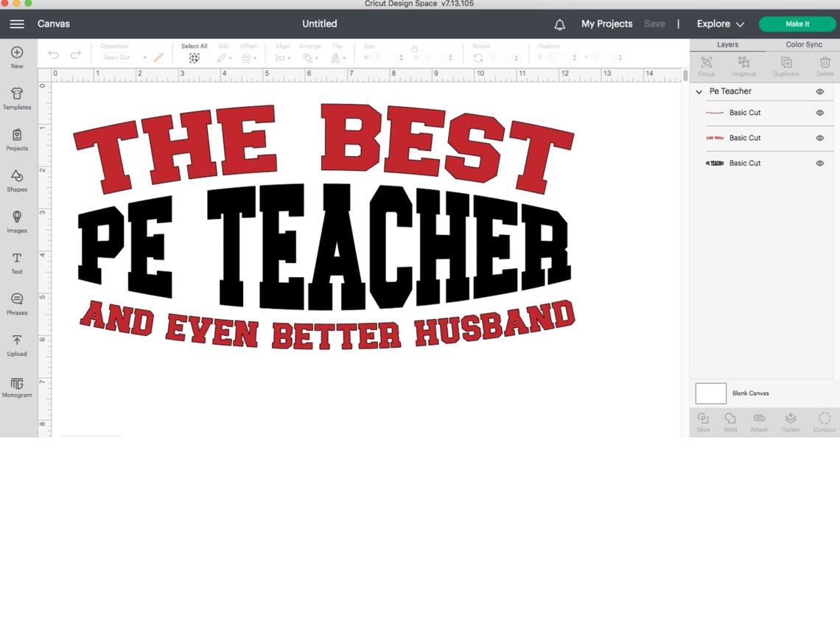Click the Monogram tool
Screen dimensions: 840x630
pyautogui.click(x=16, y=386)
